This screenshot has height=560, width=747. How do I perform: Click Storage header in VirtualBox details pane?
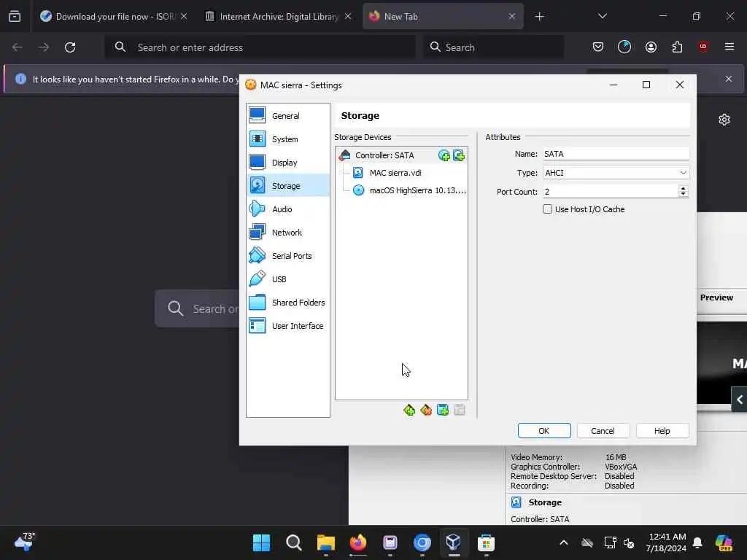click(x=545, y=502)
